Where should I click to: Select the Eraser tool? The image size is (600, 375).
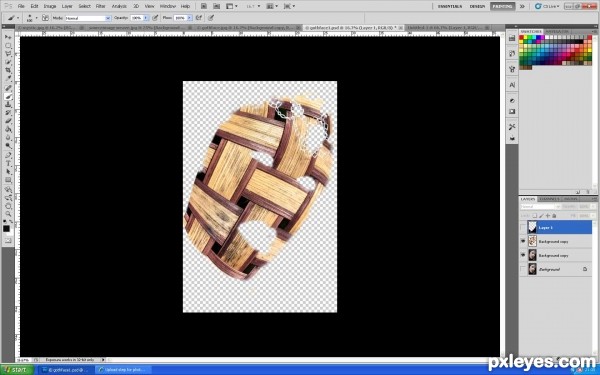pyautogui.click(x=8, y=121)
